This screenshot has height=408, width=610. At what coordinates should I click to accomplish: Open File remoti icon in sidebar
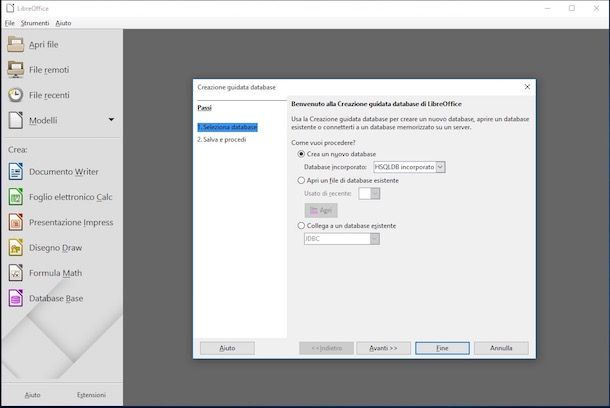coord(16,70)
